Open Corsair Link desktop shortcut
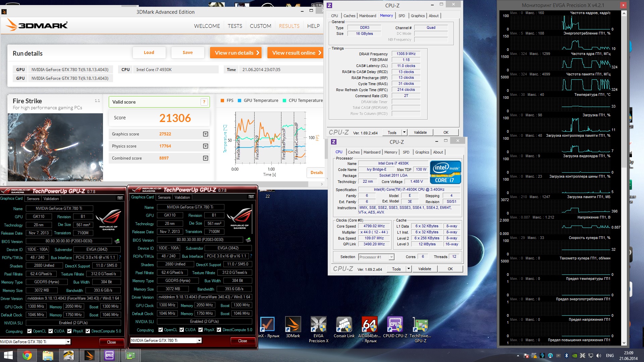The image size is (644, 362). (x=344, y=328)
